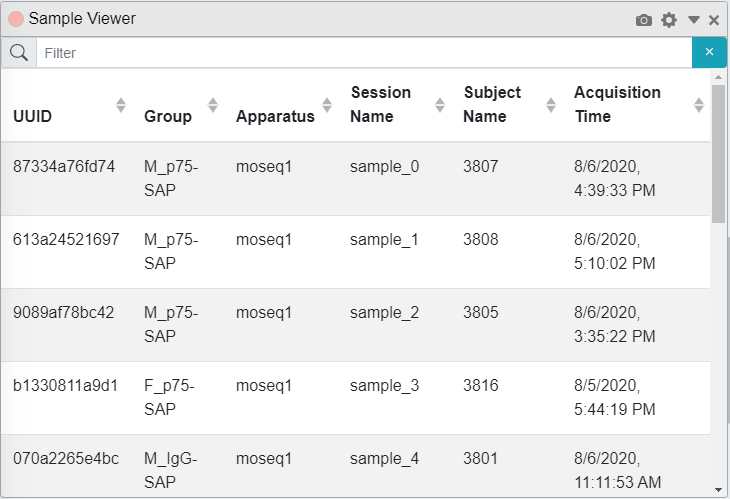Viewport: 730px width, 499px height.
Task: Sort by Apparatus column arrows
Action: click(x=327, y=105)
